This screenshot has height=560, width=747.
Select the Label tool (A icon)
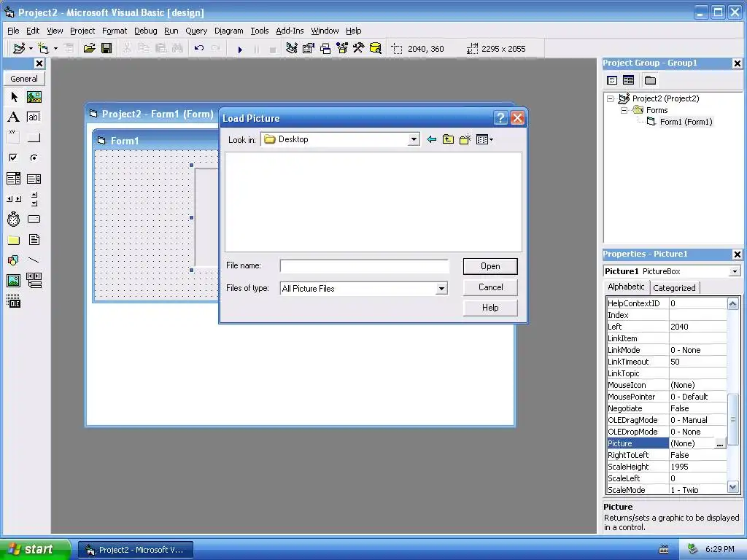point(14,117)
